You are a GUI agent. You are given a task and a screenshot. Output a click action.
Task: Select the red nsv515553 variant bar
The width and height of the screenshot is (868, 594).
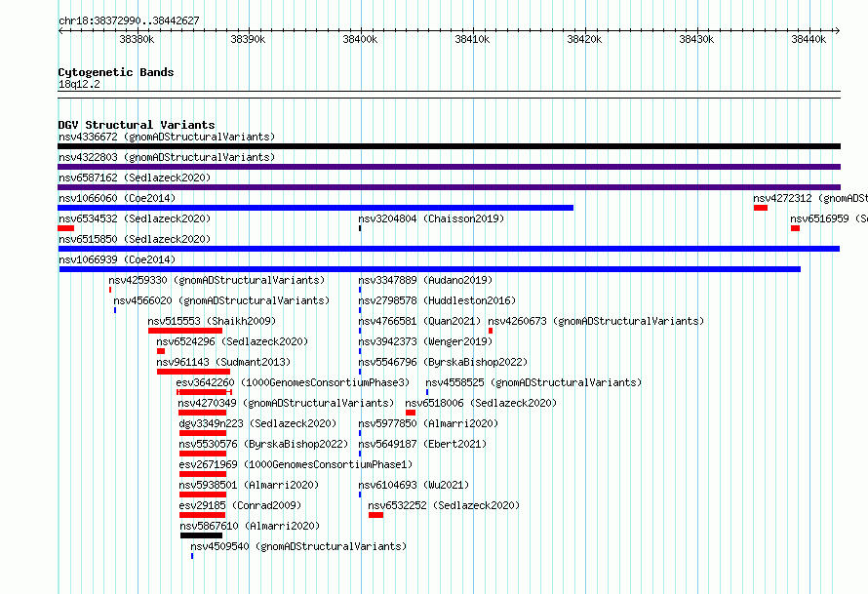(x=185, y=331)
